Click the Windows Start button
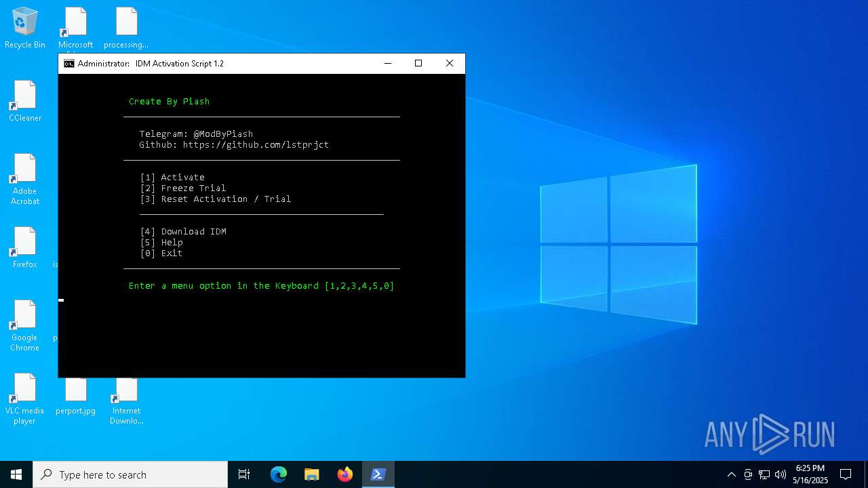868x488 pixels. point(16,474)
